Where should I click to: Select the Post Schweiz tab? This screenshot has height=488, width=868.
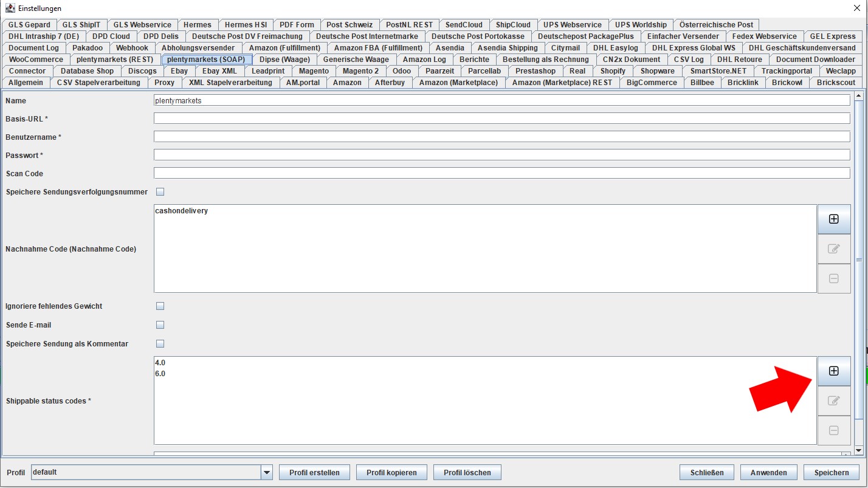(x=350, y=25)
